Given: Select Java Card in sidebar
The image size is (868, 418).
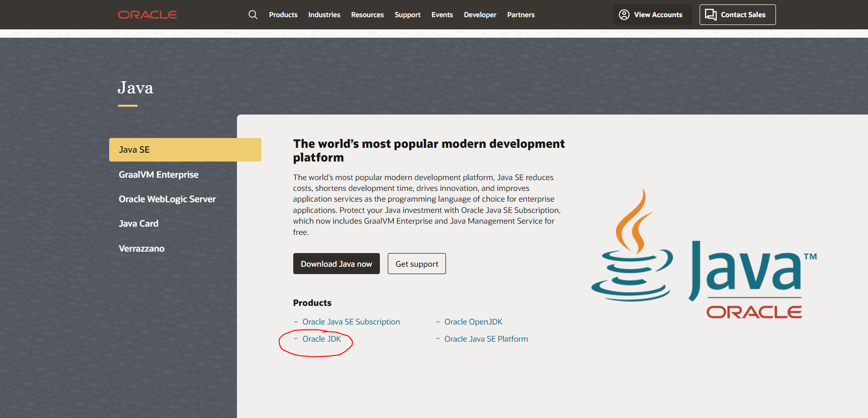Looking at the screenshot, I should pos(139,224).
